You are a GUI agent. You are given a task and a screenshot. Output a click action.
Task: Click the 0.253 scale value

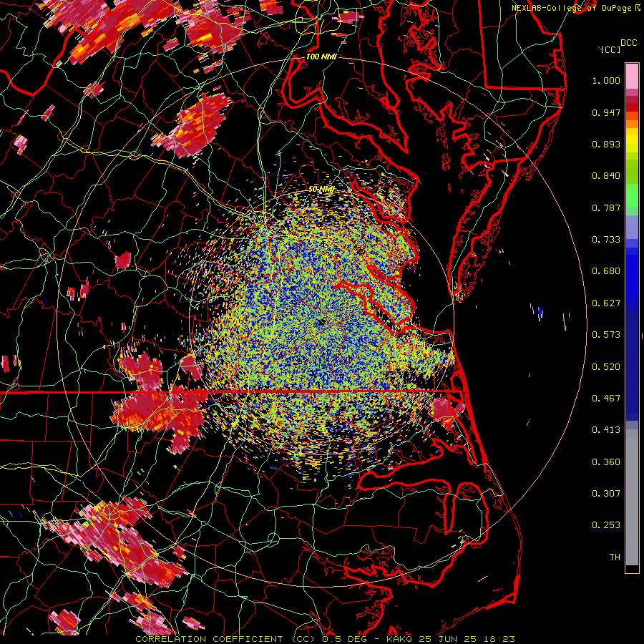[606, 525]
